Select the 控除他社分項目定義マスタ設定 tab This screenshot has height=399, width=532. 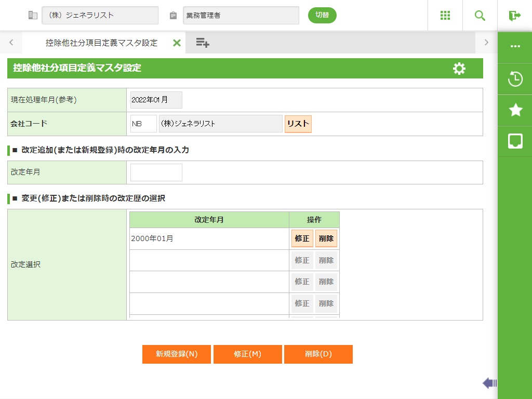point(101,43)
